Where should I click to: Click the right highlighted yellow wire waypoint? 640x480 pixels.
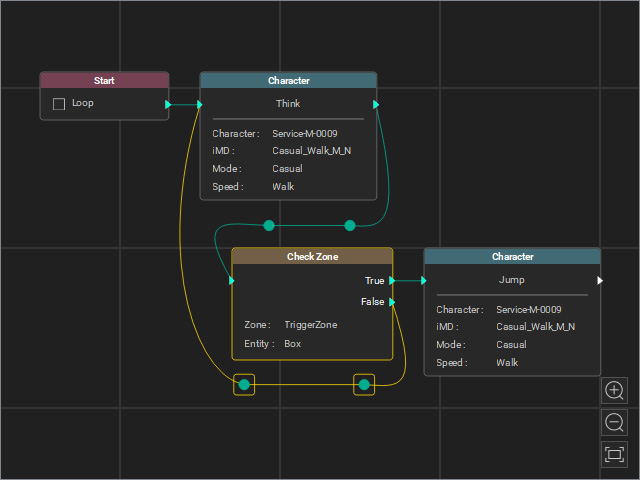click(x=364, y=384)
